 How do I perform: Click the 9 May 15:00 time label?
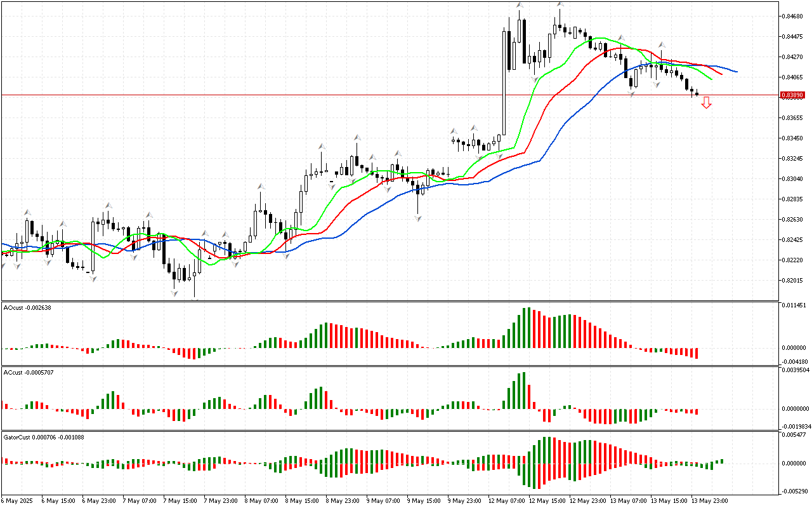pyautogui.click(x=424, y=501)
